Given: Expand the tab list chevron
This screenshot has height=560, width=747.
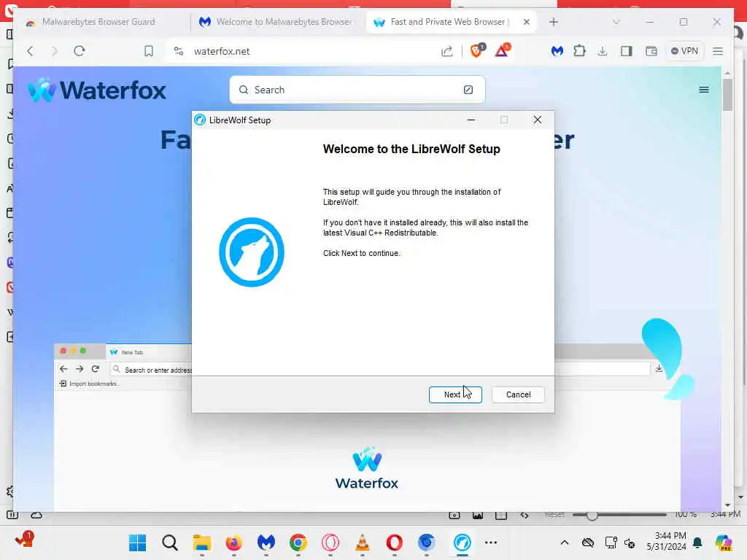Looking at the screenshot, I should pyautogui.click(x=616, y=22).
